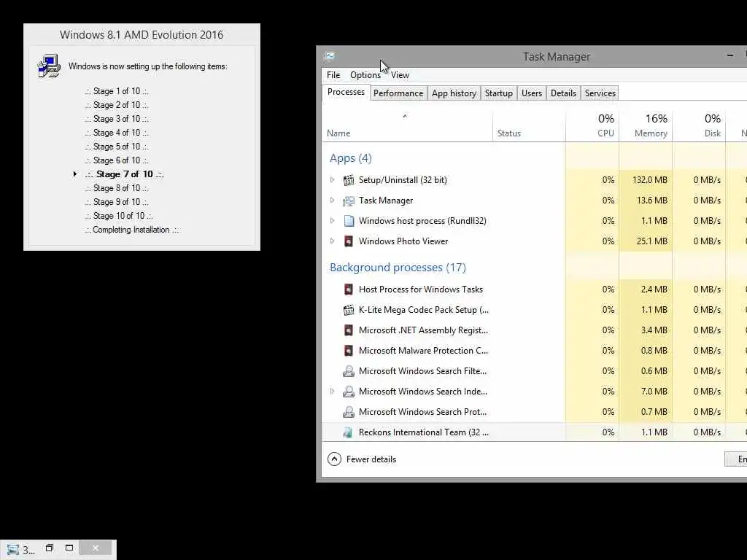Sort by the CPU column header
The image size is (747, 560).
(x=592, y=126)
